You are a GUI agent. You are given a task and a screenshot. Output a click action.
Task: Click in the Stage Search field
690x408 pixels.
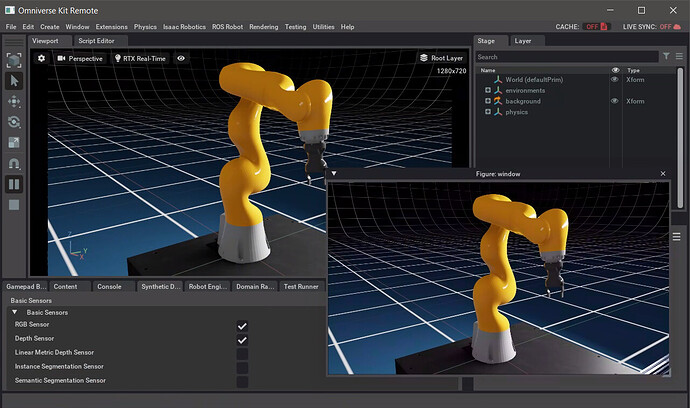pos(567,57)
